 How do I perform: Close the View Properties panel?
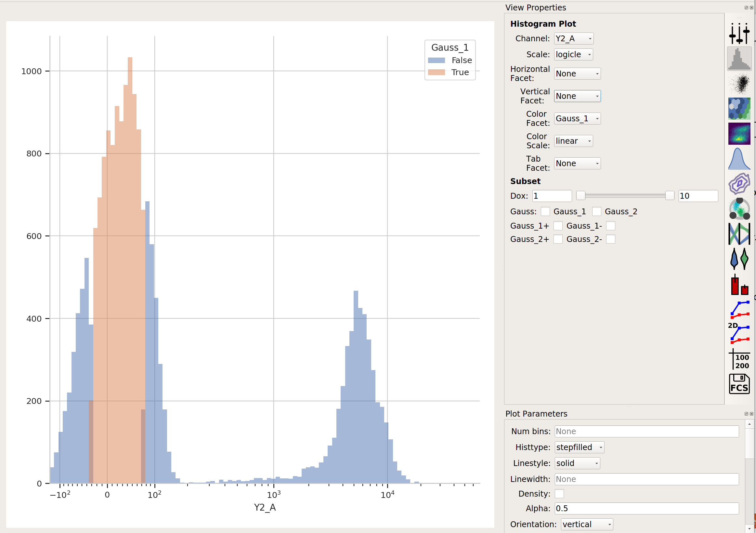(751, 7)
